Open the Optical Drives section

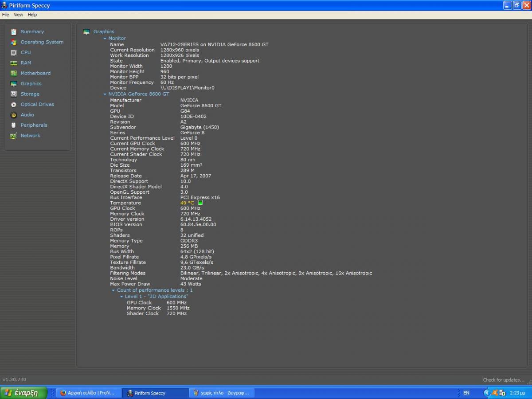click(37, 105)
